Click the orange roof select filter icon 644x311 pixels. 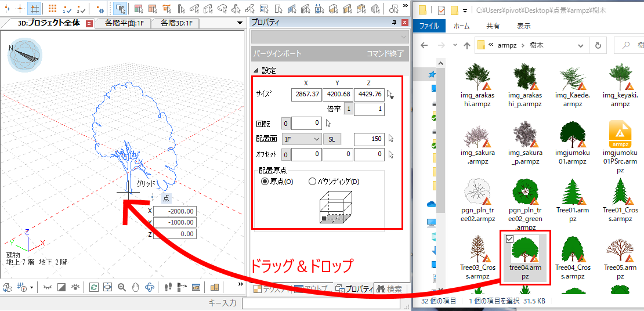pos(167,8)
